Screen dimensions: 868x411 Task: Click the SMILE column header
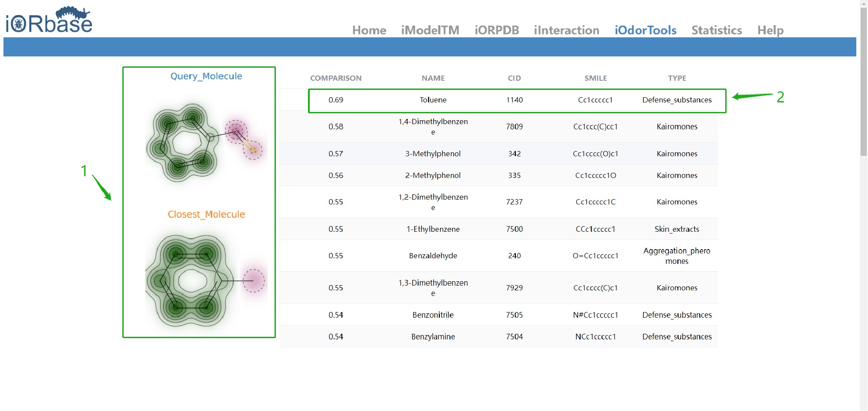(596, 78)
